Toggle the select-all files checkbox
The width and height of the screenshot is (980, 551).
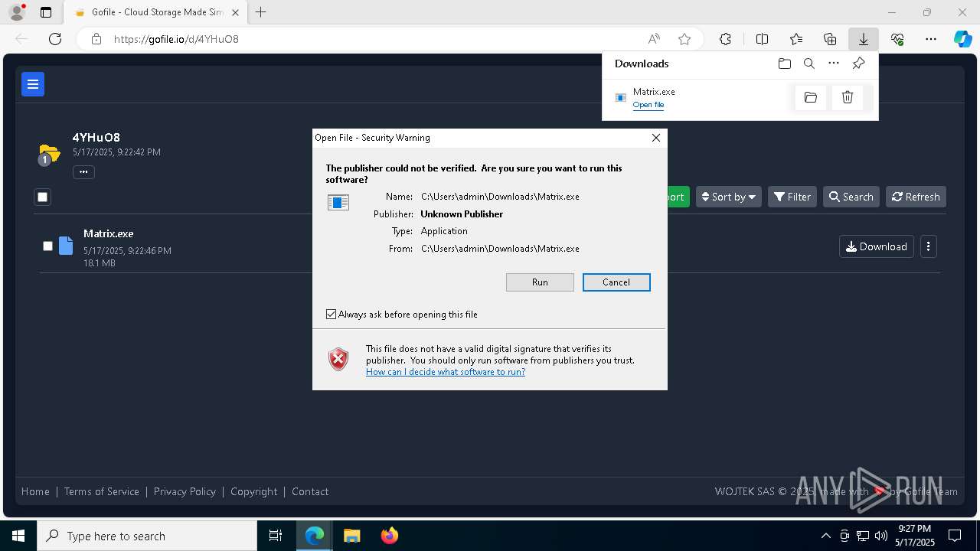43,197
